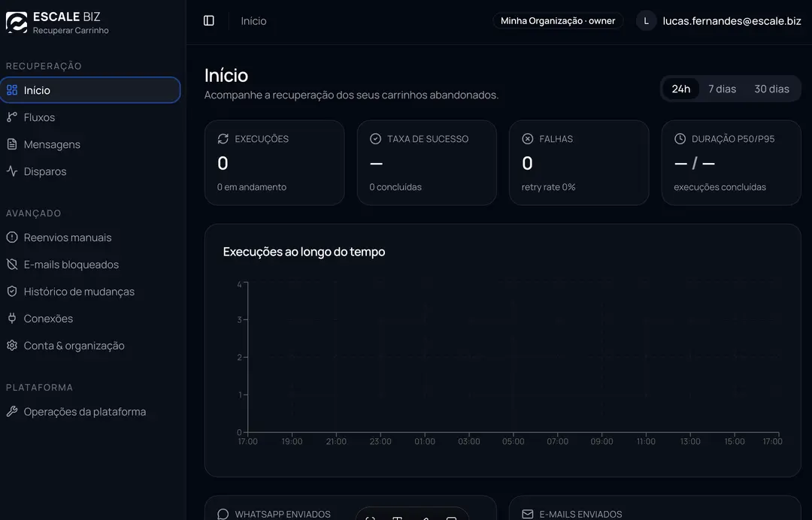
Task: Click the Escale Biz logo
Action: [x=17, y=23]
